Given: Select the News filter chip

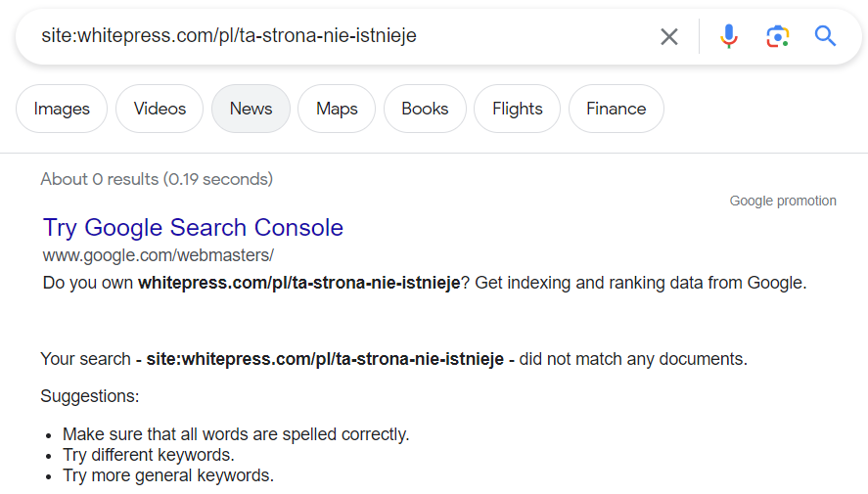Looking at the screenshot, I should [x=251, y=109].
